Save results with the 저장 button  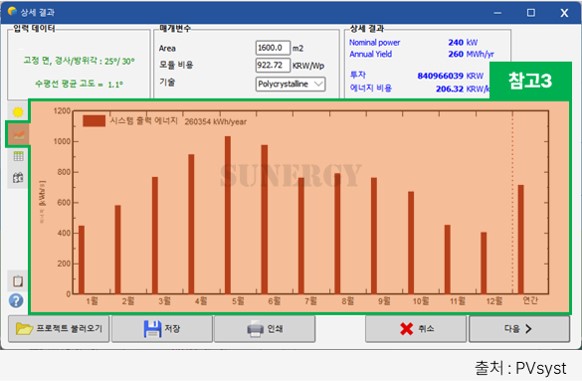point(162,329)
